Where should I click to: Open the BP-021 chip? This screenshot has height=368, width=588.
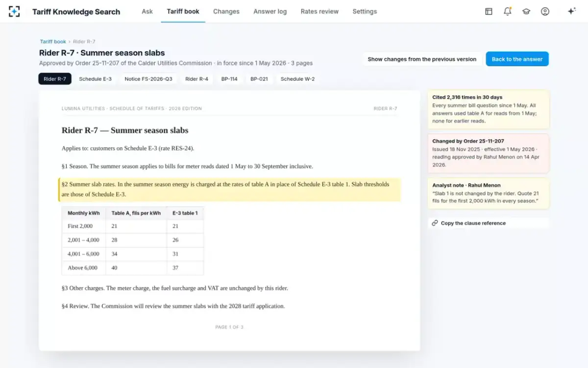pos(259,79)
